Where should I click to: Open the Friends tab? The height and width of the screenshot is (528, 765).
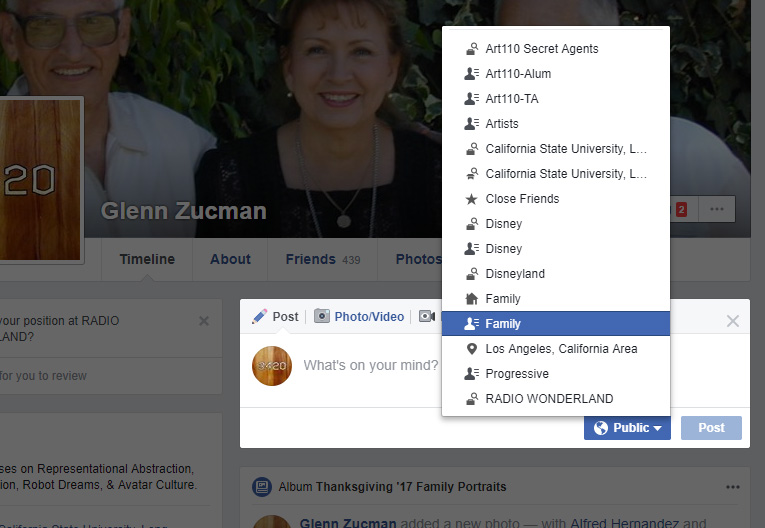[x=322, y=259]
